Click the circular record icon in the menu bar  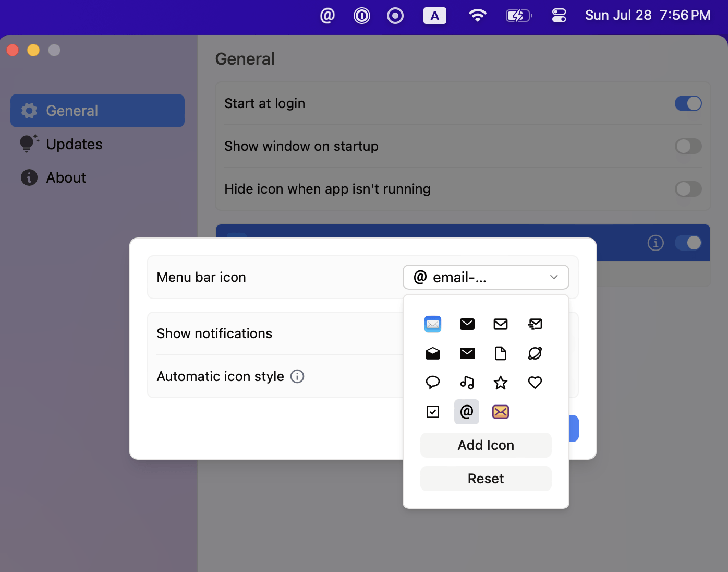click(x=395, y=16)
